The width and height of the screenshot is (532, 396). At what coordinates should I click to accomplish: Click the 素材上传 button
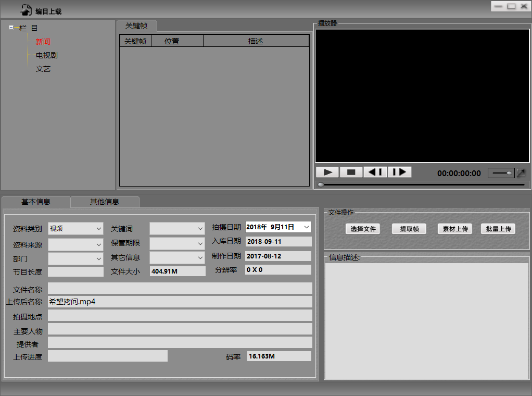pos(455,229)
